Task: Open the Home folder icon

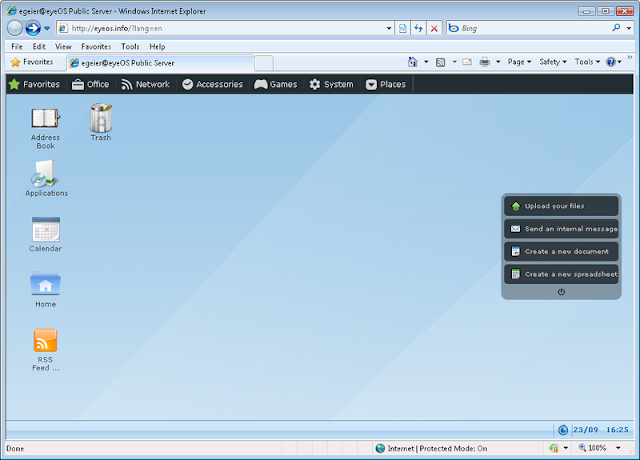Action: (45, 290)
